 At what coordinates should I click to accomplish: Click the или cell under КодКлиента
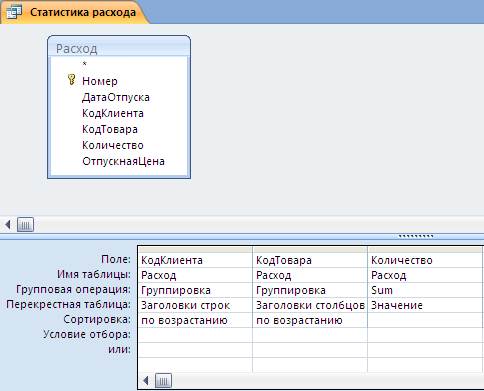point(195,350)
